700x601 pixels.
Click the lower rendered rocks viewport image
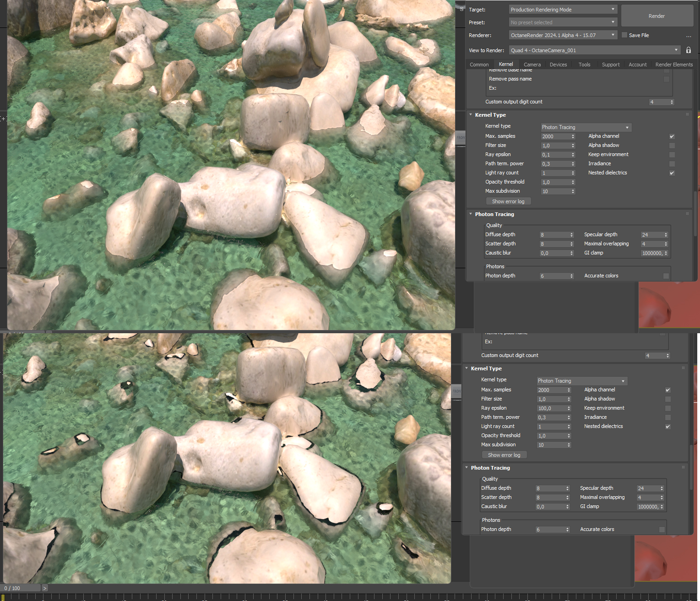tap(227, 458)
